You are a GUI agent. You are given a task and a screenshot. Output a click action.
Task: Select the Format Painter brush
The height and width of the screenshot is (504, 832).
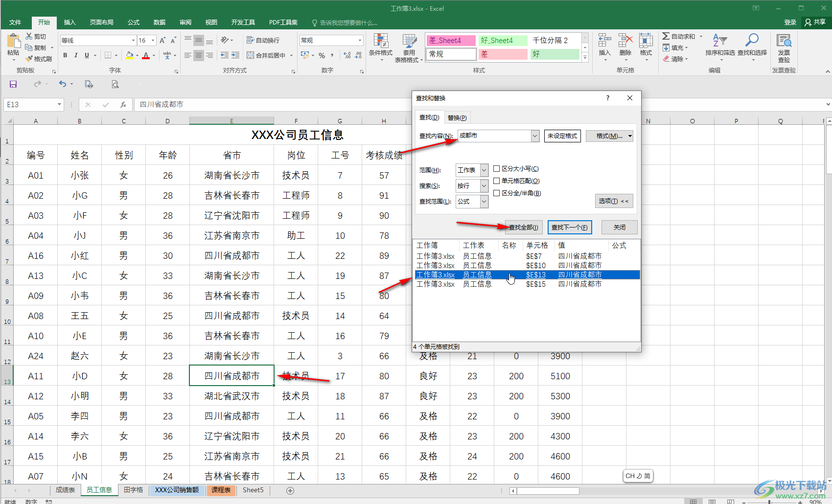(29, 59)
